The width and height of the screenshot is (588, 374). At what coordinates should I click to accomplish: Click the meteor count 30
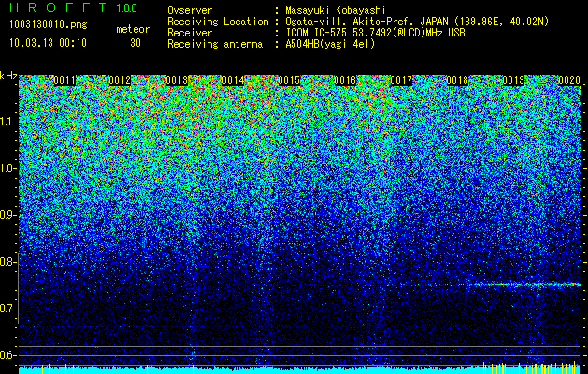pyautogui.click(x=136, y=43)
